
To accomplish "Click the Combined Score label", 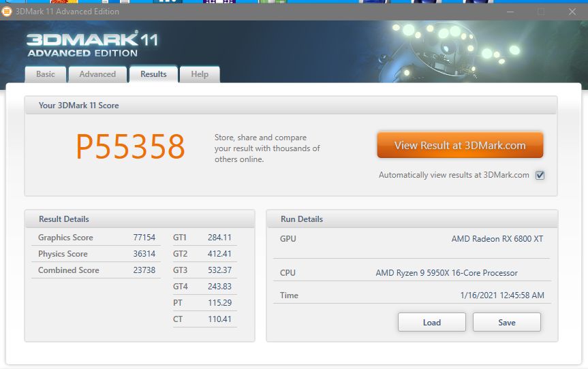I will (69, 270).
